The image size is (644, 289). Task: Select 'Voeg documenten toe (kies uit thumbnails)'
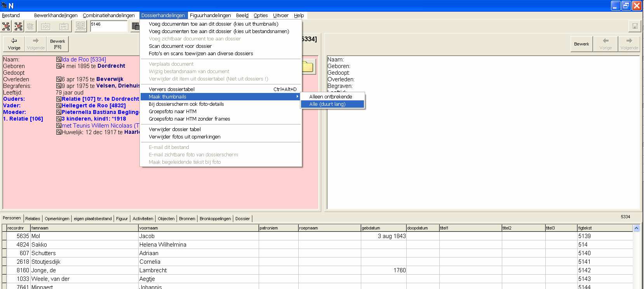[x=221, y=24]
